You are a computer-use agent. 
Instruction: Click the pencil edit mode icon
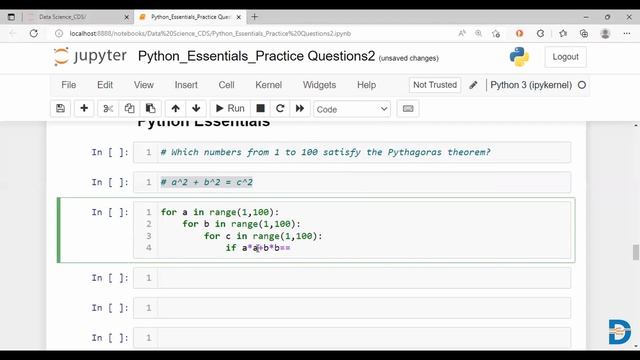coord(473,85)
